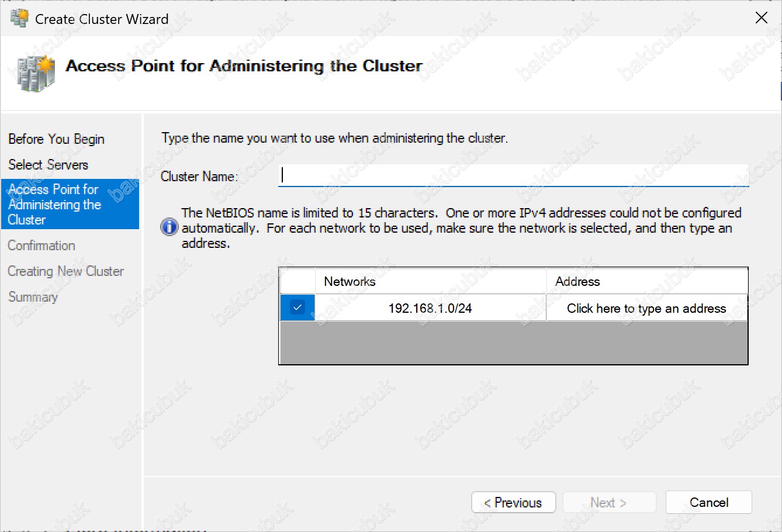Click the Address column header

[x=646, y=281]
